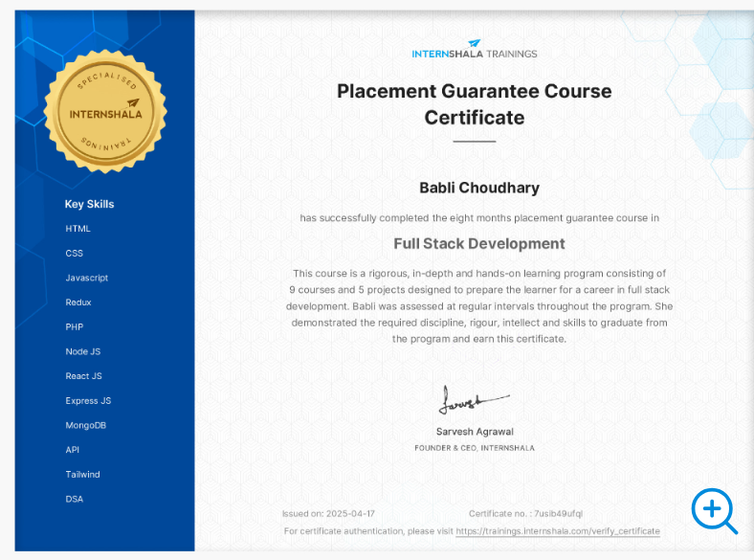The height and width of the screenshot is (560, 754).
Task: Click the gold Internshala seal badge
Action: pos(105,112)
